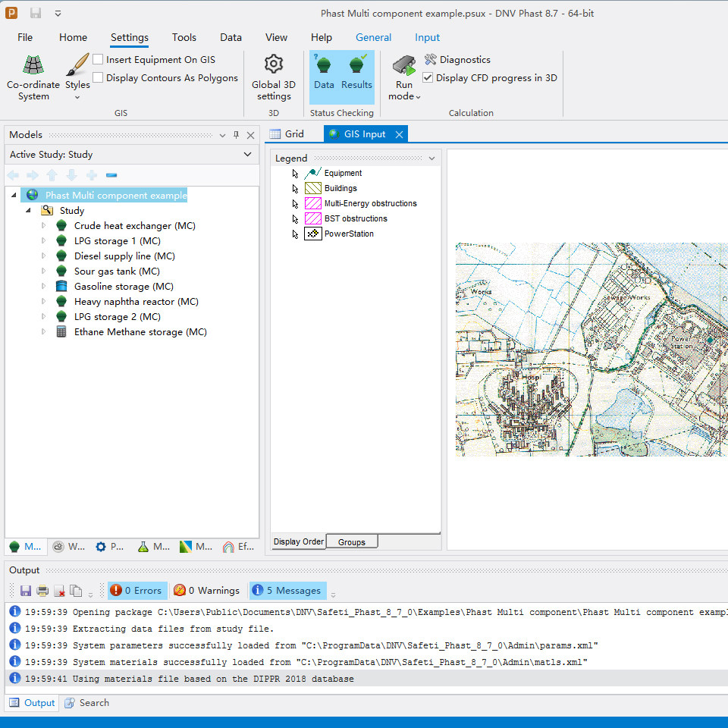728x728 pixels.
Task: Open Global 3D settings
Action: click(274, 77)
